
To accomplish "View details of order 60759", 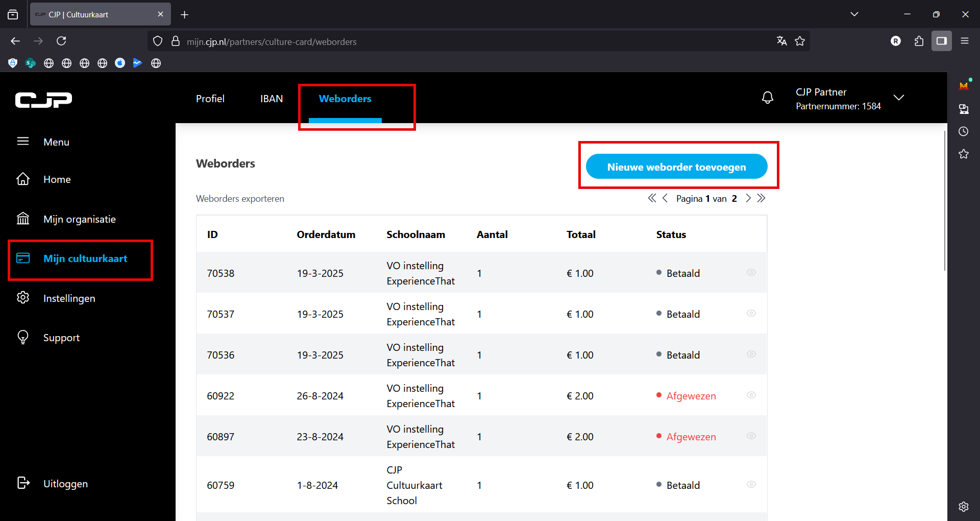I will (x=751, y=484).
